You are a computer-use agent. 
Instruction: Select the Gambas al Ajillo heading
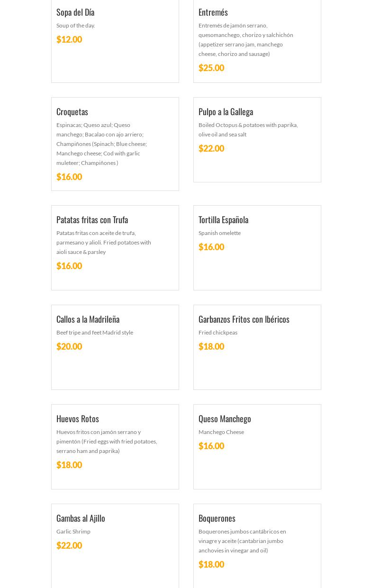pyautogui.click(x=81, y=518)
